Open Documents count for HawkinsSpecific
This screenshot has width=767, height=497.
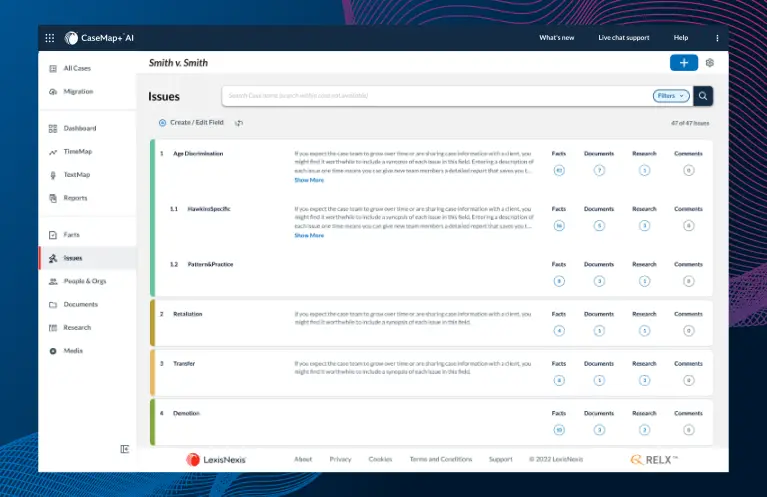tap(599, 226)
